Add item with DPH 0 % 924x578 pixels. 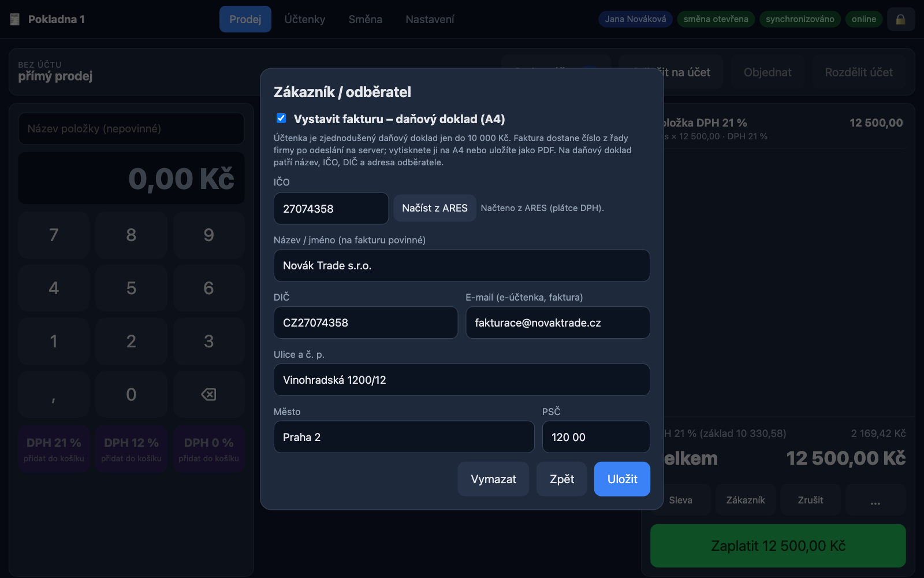pos(208,449)
